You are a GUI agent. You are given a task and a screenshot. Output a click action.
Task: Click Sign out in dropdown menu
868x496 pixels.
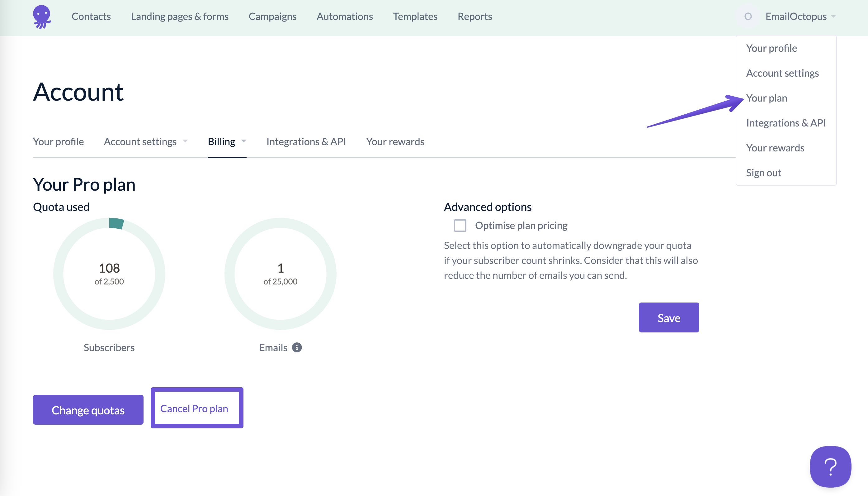[x=763, y=173]
